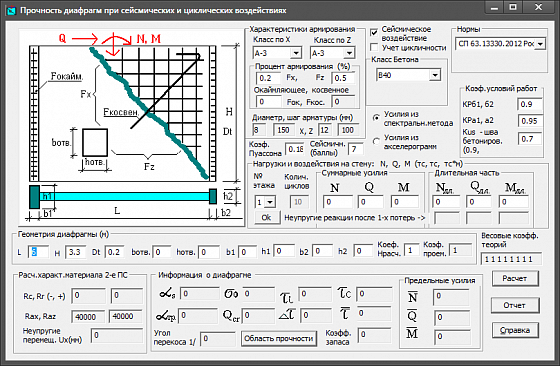Choose Усилия из акселерограмм radio option
This screenshot has width=560, height=366.
click(x=376, y=141)
